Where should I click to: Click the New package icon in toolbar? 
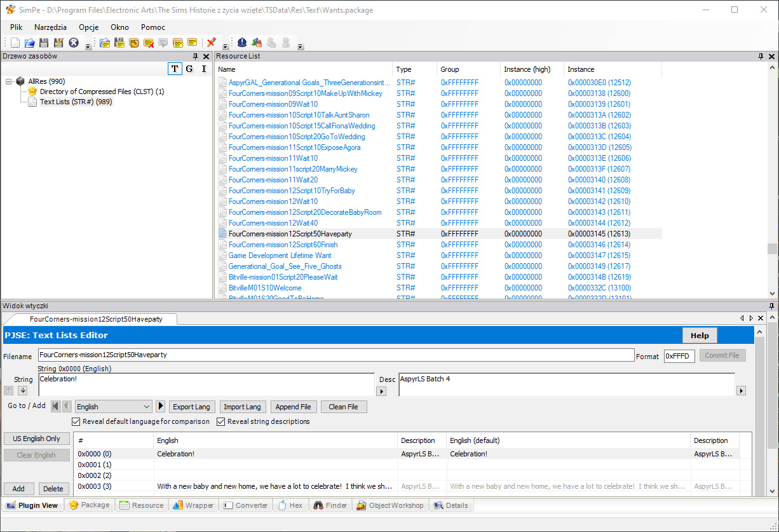[x=15, y=43]
